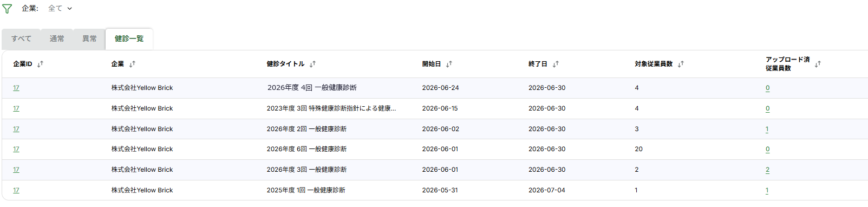Click start date 2026-06-15
Image resolution: width=868 pixels, height=207 pixels.
click(440, 108)
